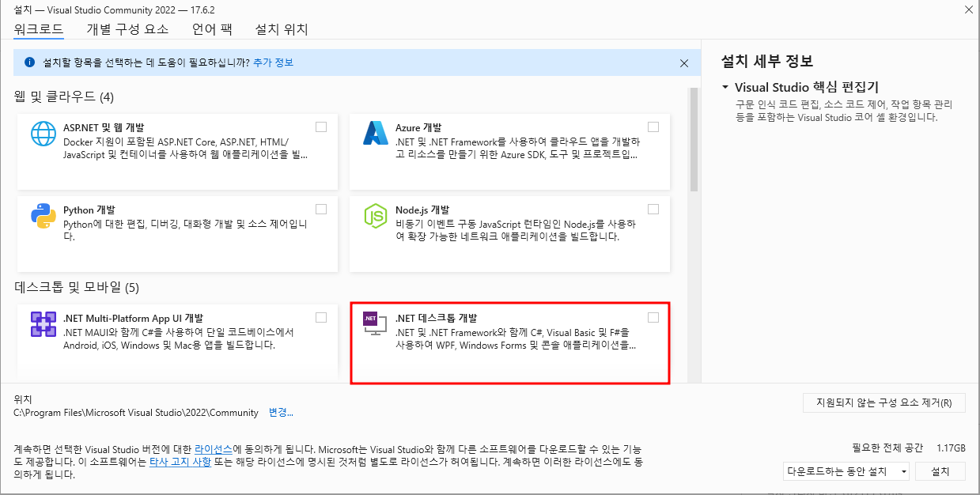
Task: Close the installer window
Action: (x=969, y=9)
